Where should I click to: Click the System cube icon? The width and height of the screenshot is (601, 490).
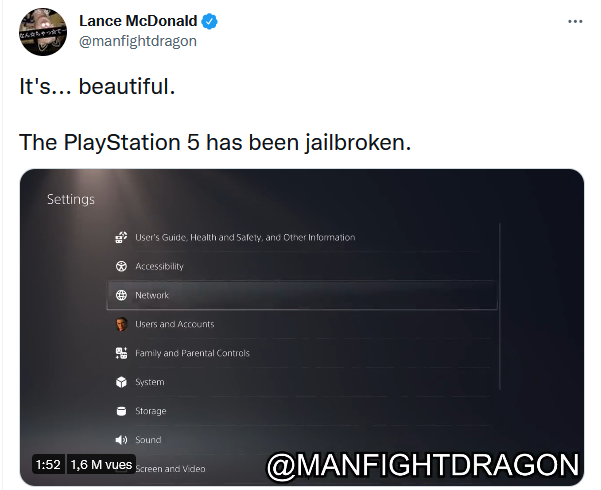121,382
